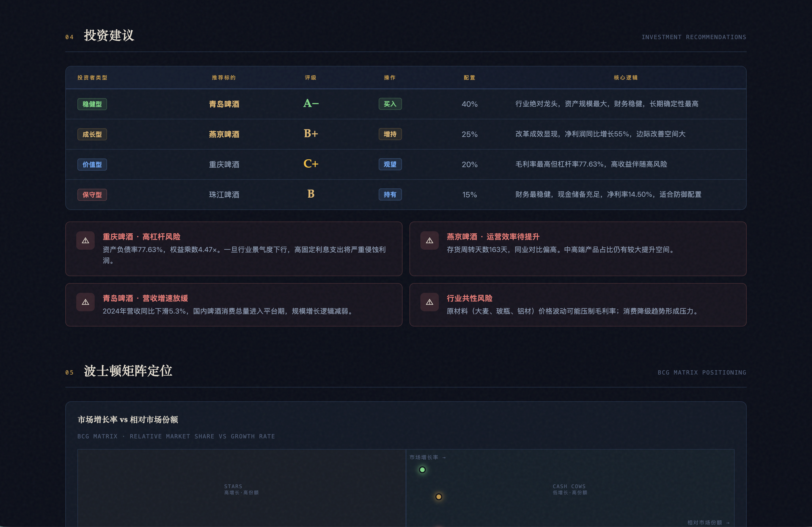Select the green data point in the BCG matrix

pyautogui.click(x=422, y=470)
